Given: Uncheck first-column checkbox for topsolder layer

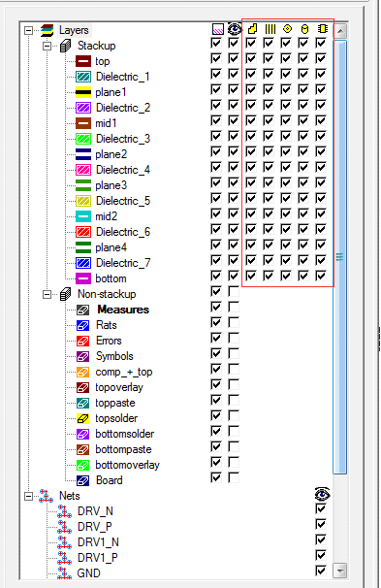Looking at the screenshot, I should click(216, 416).
